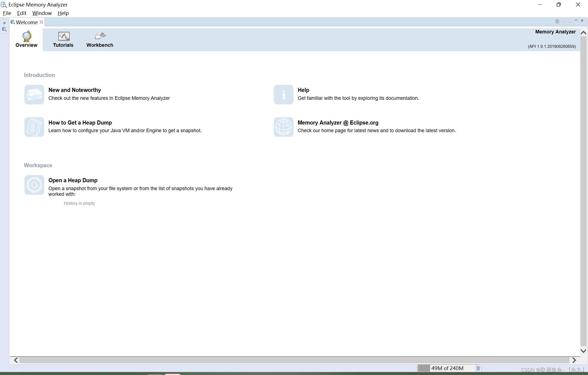Click the API 1.9.1.201908260659 version text
Screen dimensions: 588x375
(552, 47)
